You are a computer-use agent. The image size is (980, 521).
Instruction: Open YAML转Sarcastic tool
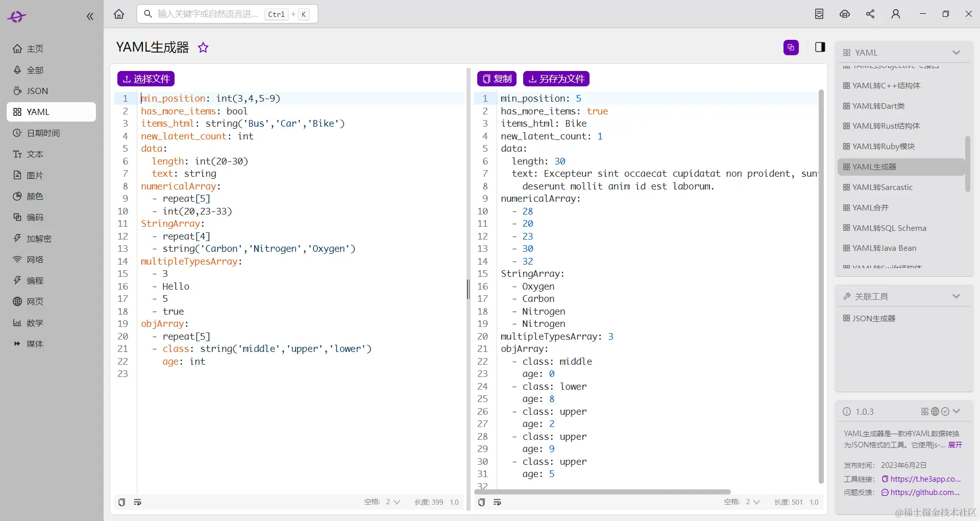tap(901, 187)
